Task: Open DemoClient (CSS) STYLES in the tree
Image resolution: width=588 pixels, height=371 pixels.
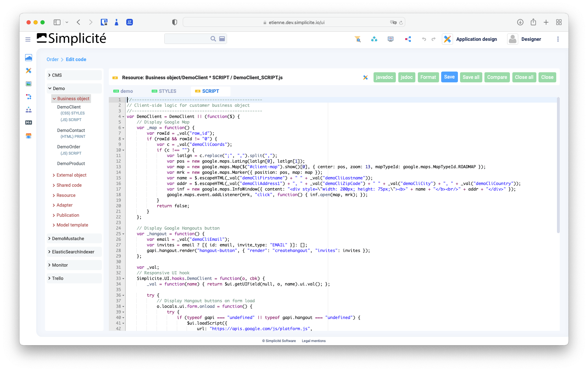Action: [x=73, y=113]
